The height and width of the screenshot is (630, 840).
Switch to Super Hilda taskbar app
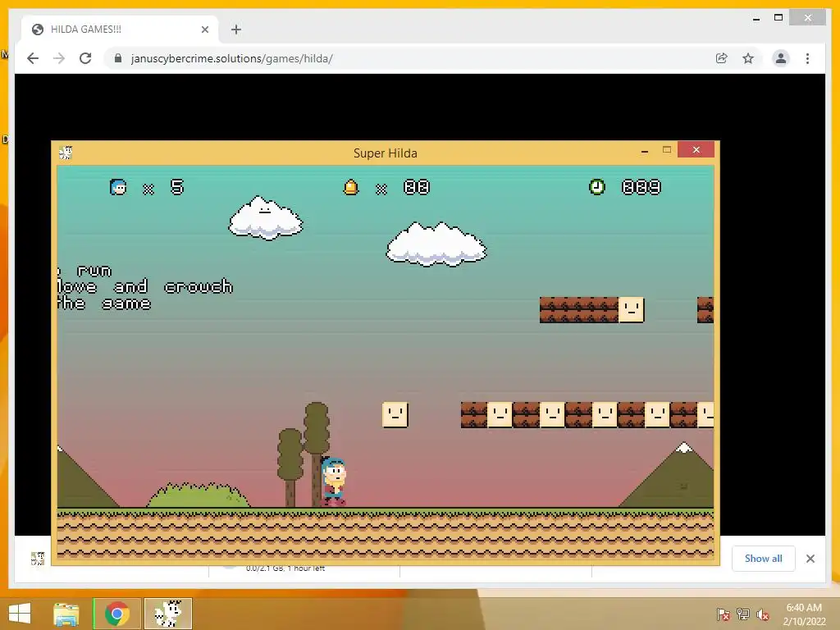[168, 614]
